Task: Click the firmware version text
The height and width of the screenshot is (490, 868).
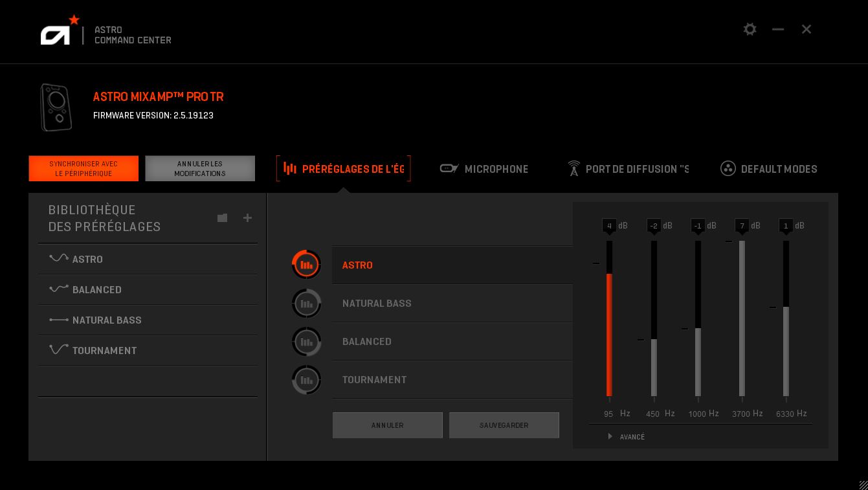Action: coord(153,115)
